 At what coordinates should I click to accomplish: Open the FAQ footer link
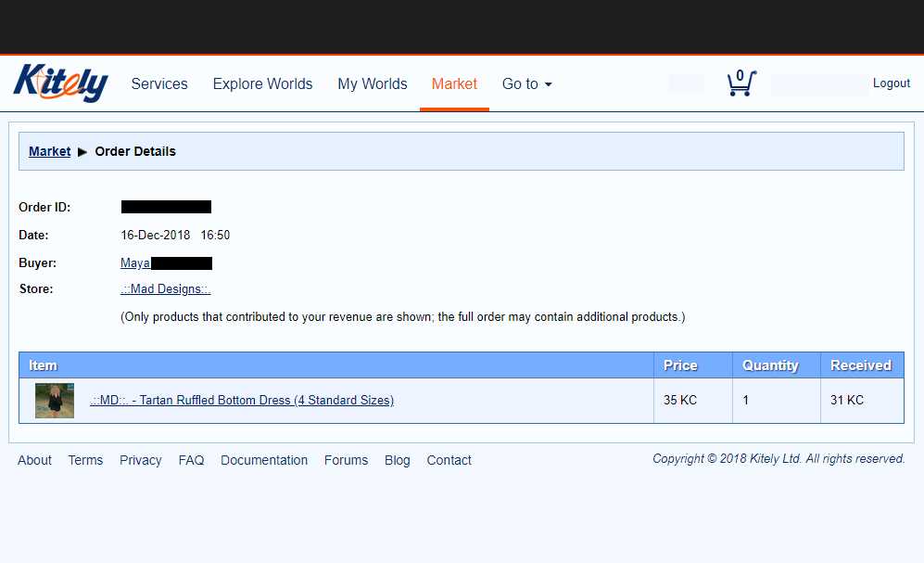192,460
